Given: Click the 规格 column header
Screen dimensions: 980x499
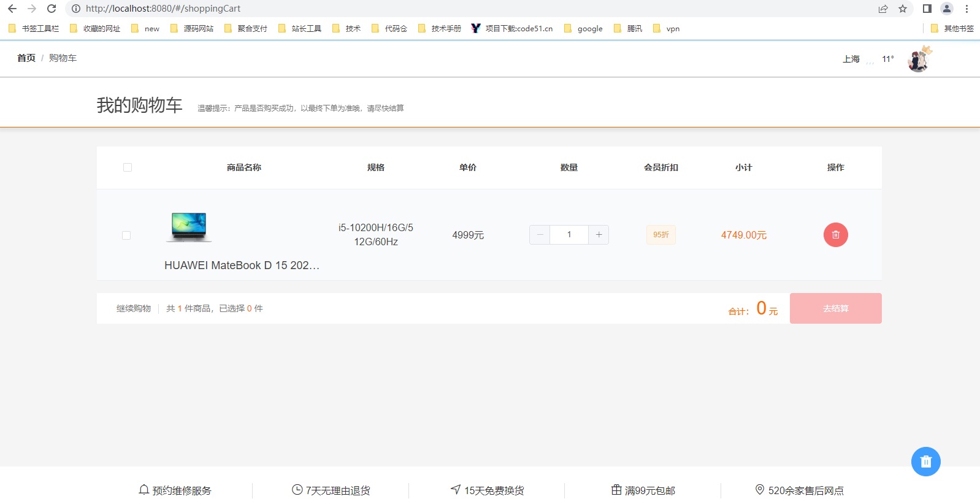Looking at the screenshot, I should pos(376,167).
